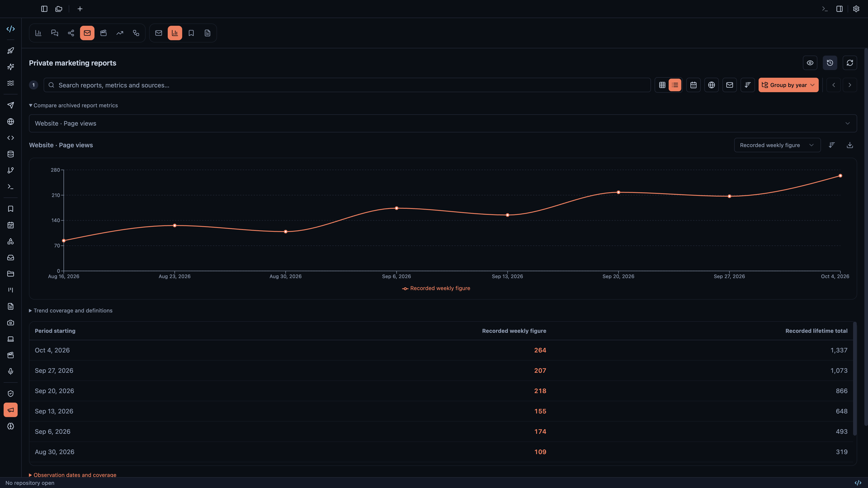The width and height of the screenshot is (868, 488).
Task: Open the settings gear icon
Action: [856, 9]
